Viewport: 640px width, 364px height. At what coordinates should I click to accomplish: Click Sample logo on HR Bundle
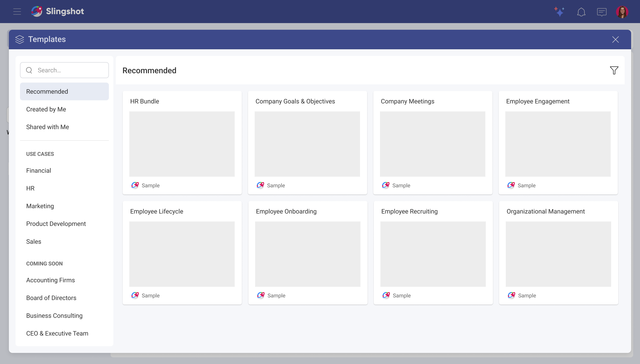coord(135,185)
